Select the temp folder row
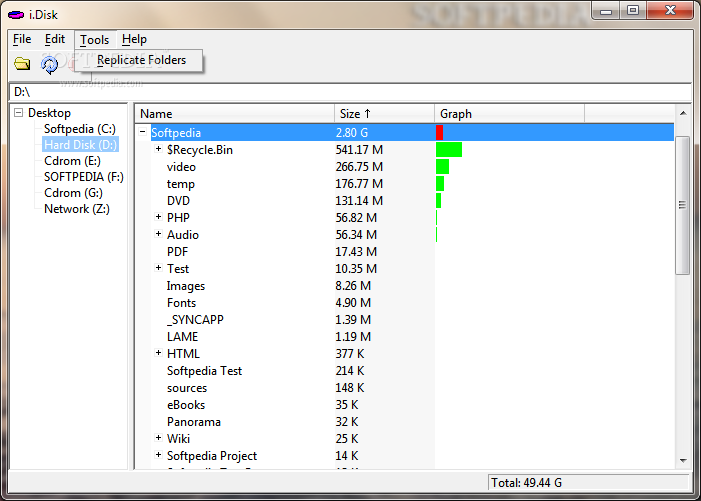Screen dimensions: 701x501 (405, 184)
